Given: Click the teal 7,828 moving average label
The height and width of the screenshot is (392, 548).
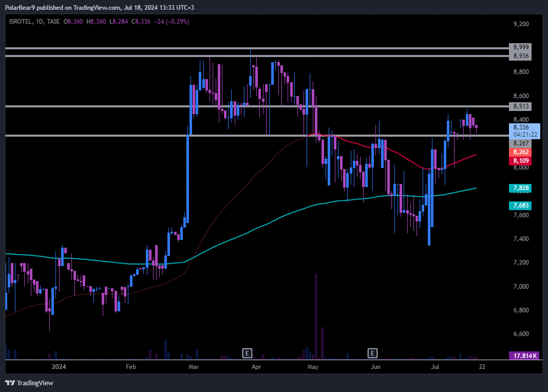Looking at the screenshot, I should (x=520, y=188).
